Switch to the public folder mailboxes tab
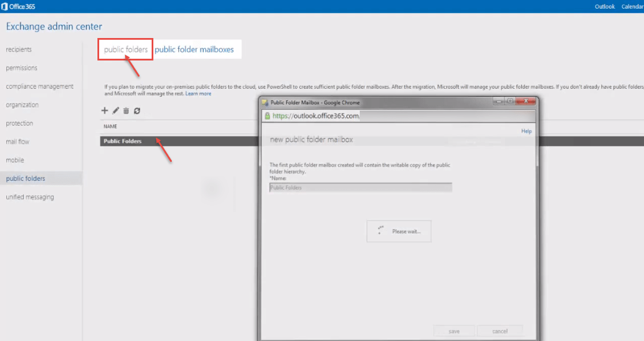The width and height of the screenshot is (644, 341). point(194,50)
